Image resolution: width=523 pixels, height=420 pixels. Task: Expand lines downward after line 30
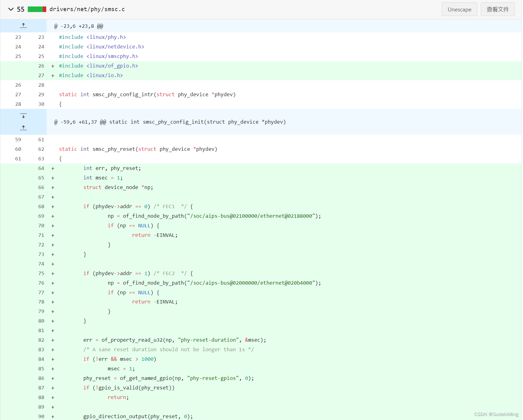(23, 116)
